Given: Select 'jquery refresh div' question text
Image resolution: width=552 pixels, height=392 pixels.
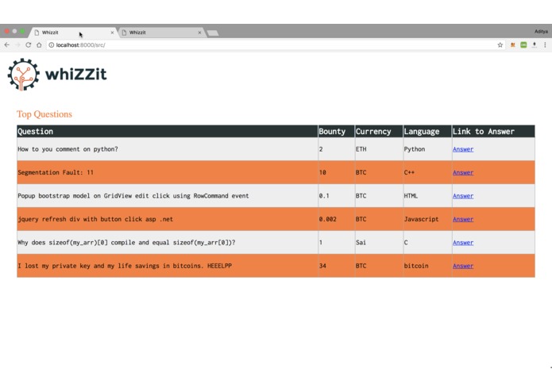Looking at the screenshot, I should coord(95,219).
